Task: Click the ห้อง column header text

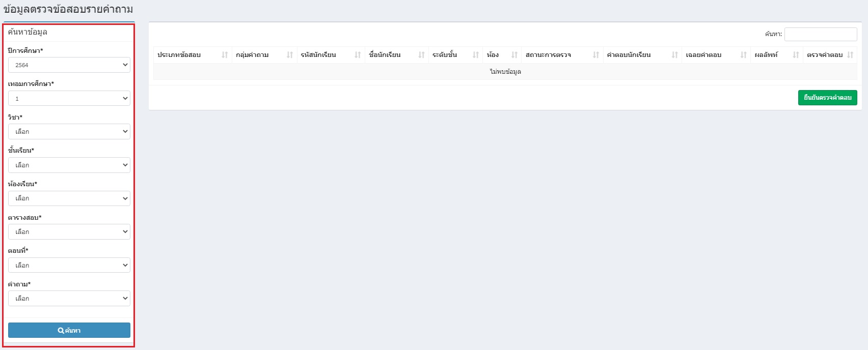Action: point(493,55)
